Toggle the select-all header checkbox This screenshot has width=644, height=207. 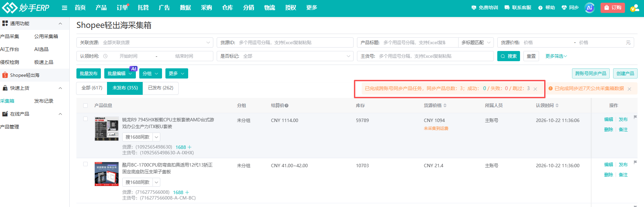point(85,105)
